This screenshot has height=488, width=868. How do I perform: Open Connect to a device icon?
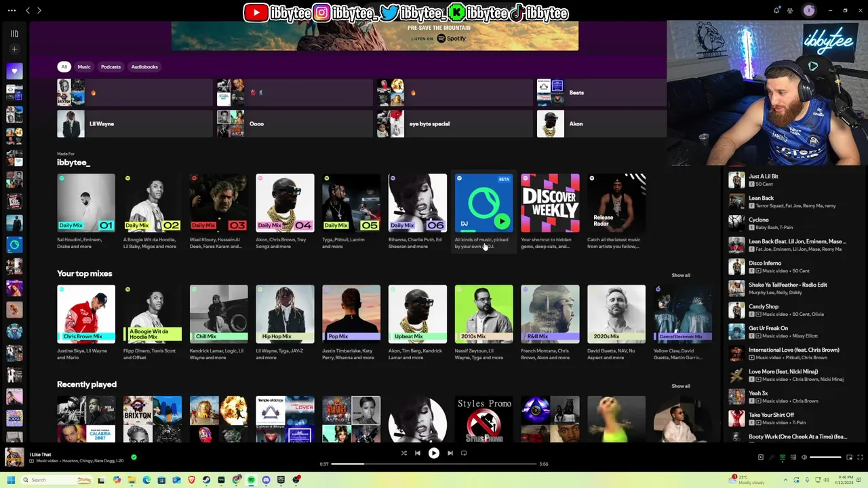pos(793,457)
